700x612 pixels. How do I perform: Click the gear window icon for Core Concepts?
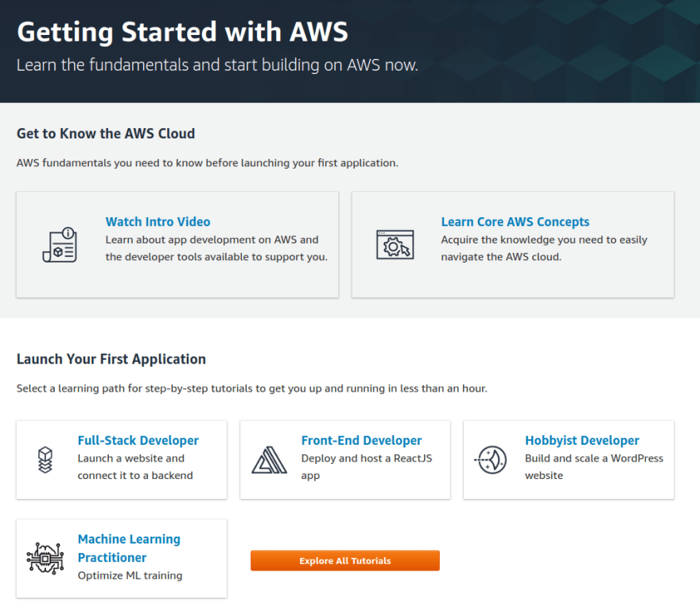point(395,245)
